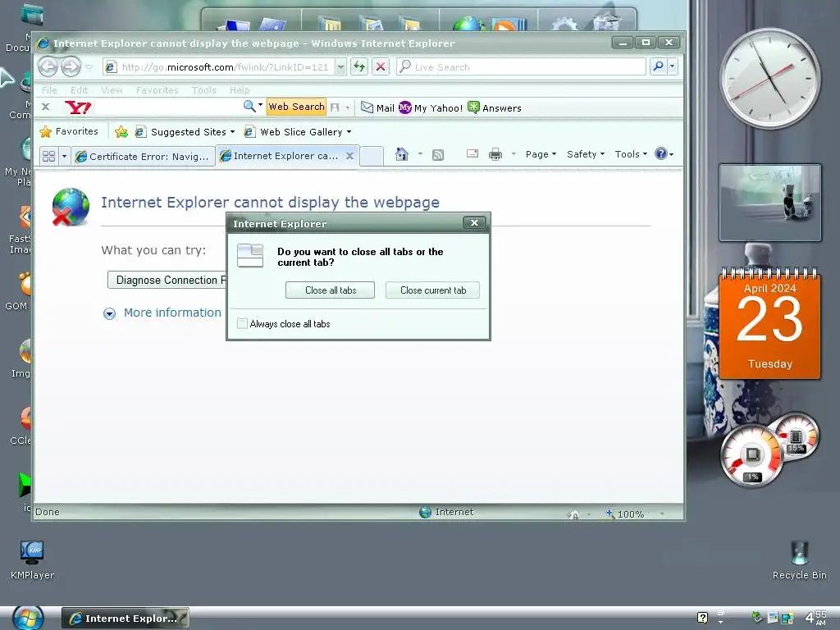Click the Yahoo bookmarks icon
This screenshot has height=630, width=840.
click(335, 107)
